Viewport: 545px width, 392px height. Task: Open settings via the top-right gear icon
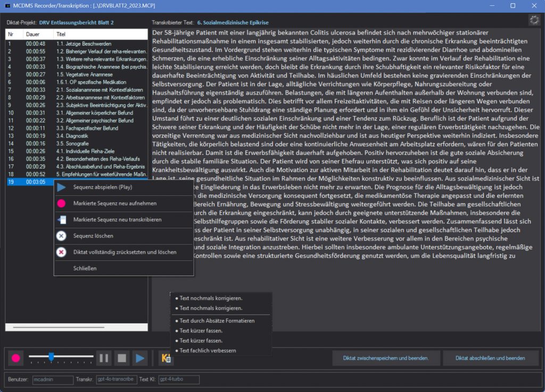(534, 20)
